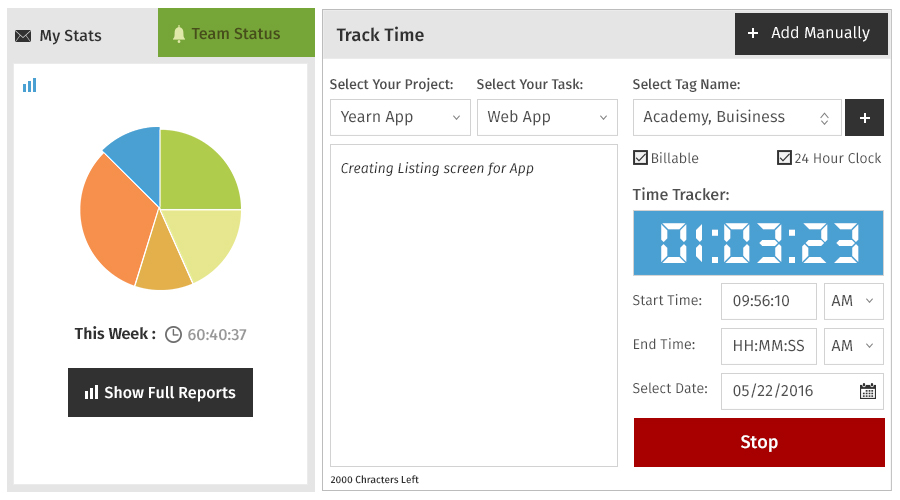Expand the Yearn App project dropdown
The image size is (900, 500).
coord(400,118)
